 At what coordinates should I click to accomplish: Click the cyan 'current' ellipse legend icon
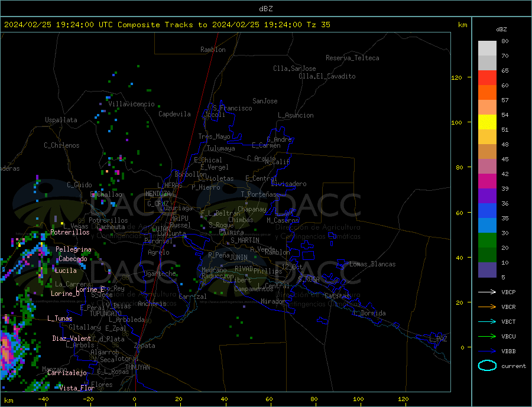487,366
